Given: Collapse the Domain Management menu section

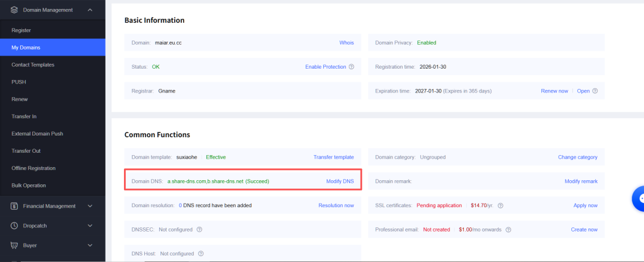Looking at the screenshot, I should (89, 10).
